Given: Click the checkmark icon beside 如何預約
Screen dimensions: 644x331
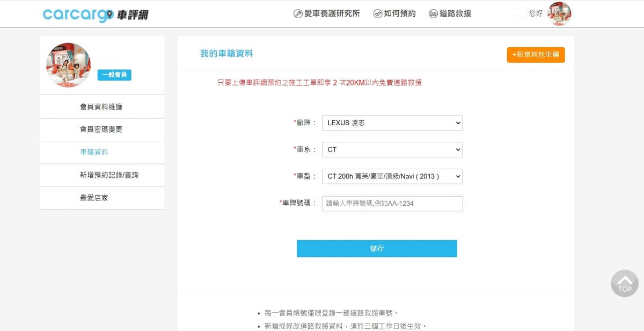Looking at the screenshot, I should 378,14.
